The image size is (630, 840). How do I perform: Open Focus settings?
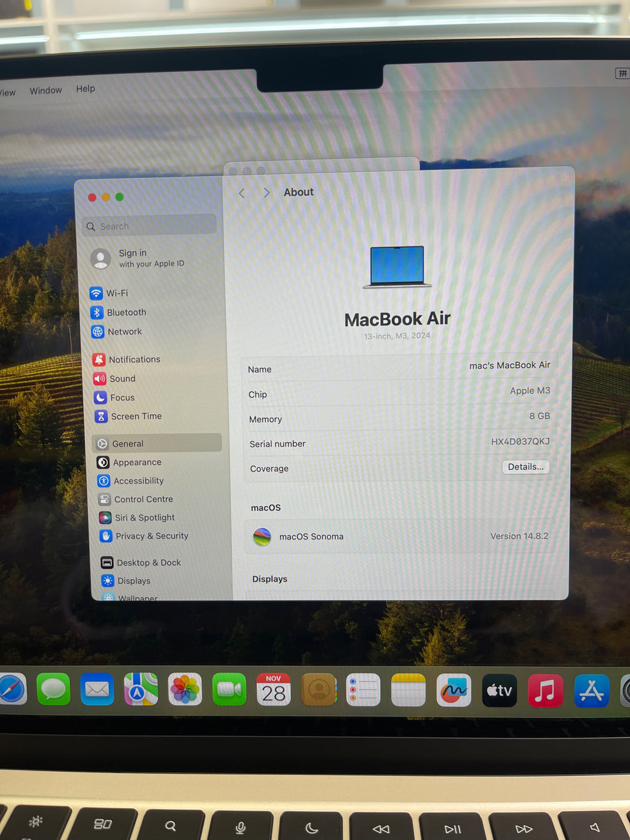(114, 398)
